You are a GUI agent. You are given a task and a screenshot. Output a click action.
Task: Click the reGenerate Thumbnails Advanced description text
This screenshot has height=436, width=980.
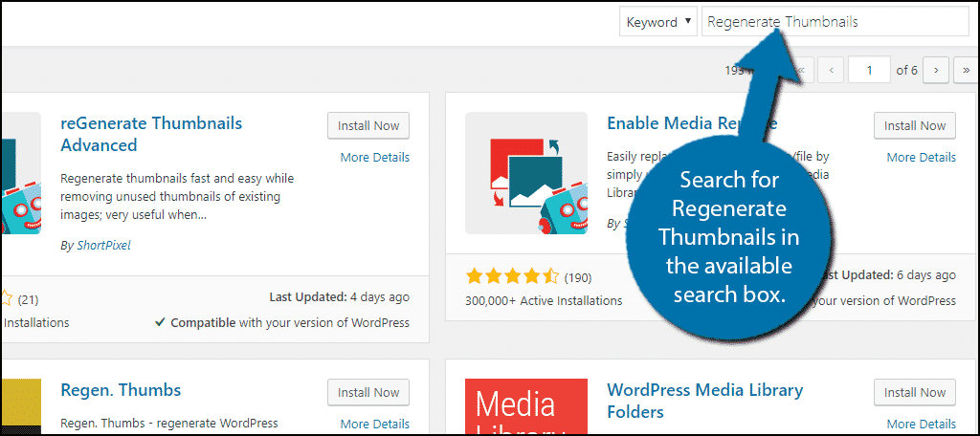[x=177, y=197]
